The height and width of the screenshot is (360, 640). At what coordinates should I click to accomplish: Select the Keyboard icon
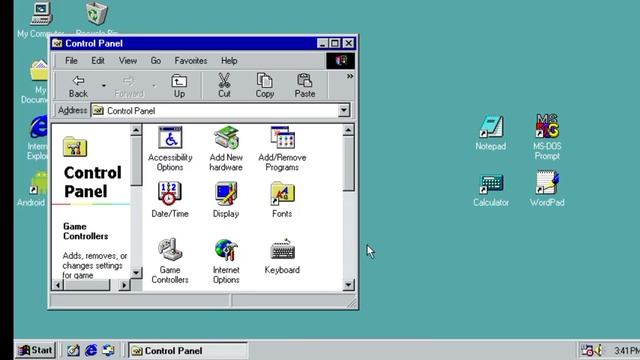point(282,256)
